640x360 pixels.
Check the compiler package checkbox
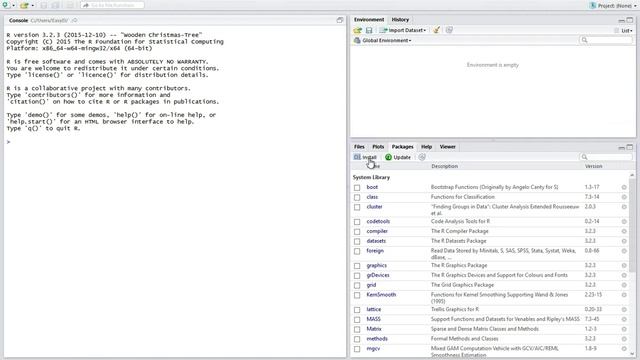(x=357, y=231)
